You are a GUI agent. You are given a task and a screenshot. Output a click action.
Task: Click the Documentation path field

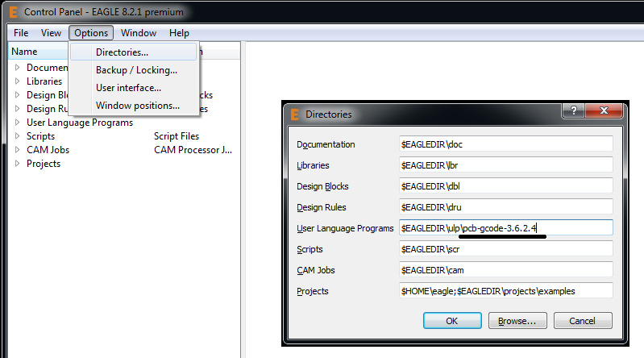506,144
